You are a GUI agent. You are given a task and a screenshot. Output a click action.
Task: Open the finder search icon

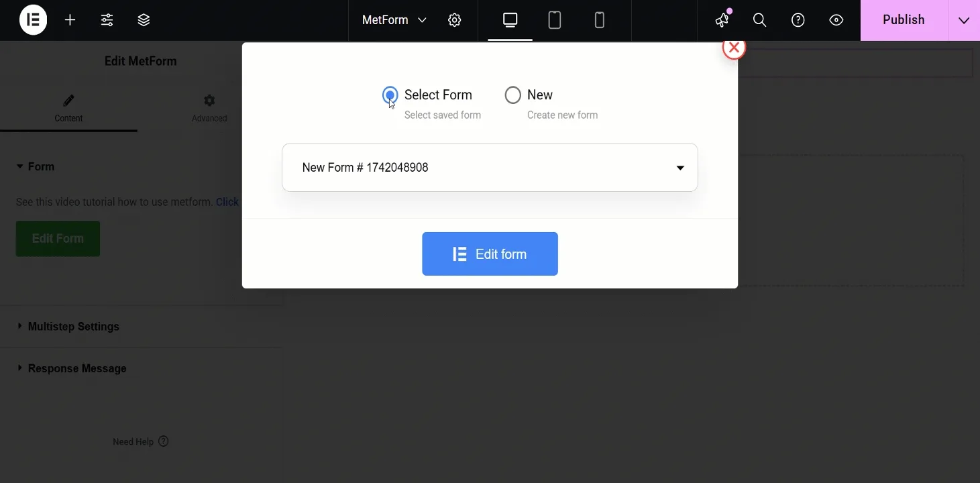pos(760,20)
